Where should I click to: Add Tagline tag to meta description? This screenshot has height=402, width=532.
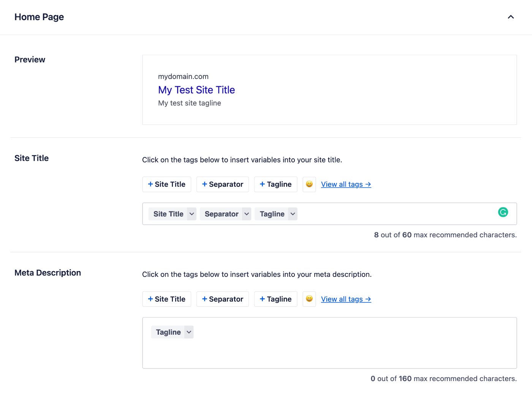click(275, 299)
